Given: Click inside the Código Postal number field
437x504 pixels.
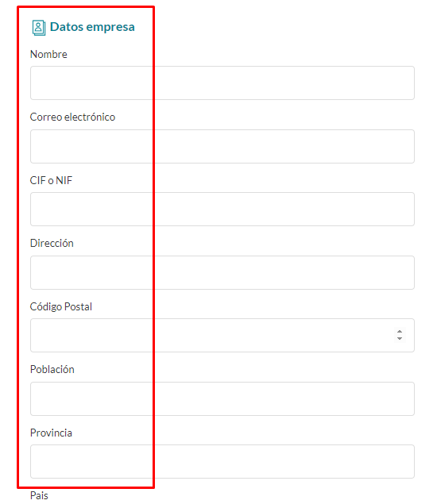Looking at the screenshot, I should point(222,335).
